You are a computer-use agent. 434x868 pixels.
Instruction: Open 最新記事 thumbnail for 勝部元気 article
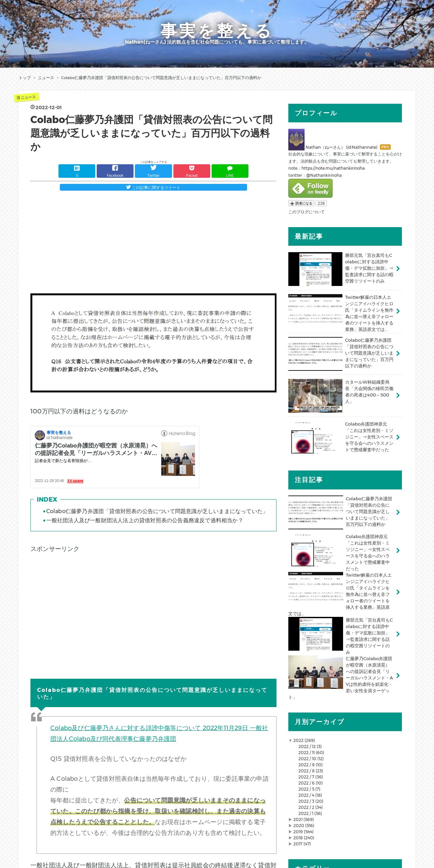pos(315,269)
